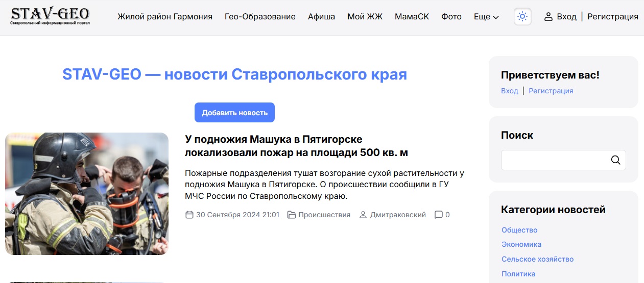This screenshot has height=283, width=644.
Task: Focus the Поиск search input field
Action: pos(554,160)
